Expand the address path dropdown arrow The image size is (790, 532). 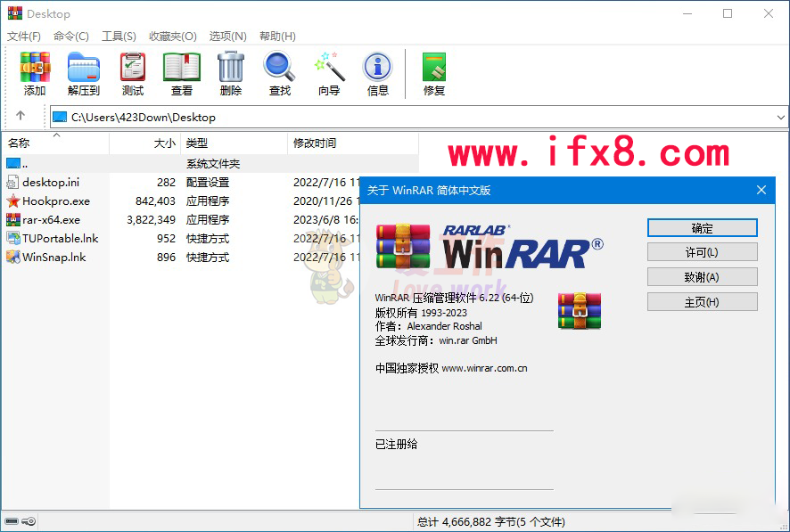780,118
